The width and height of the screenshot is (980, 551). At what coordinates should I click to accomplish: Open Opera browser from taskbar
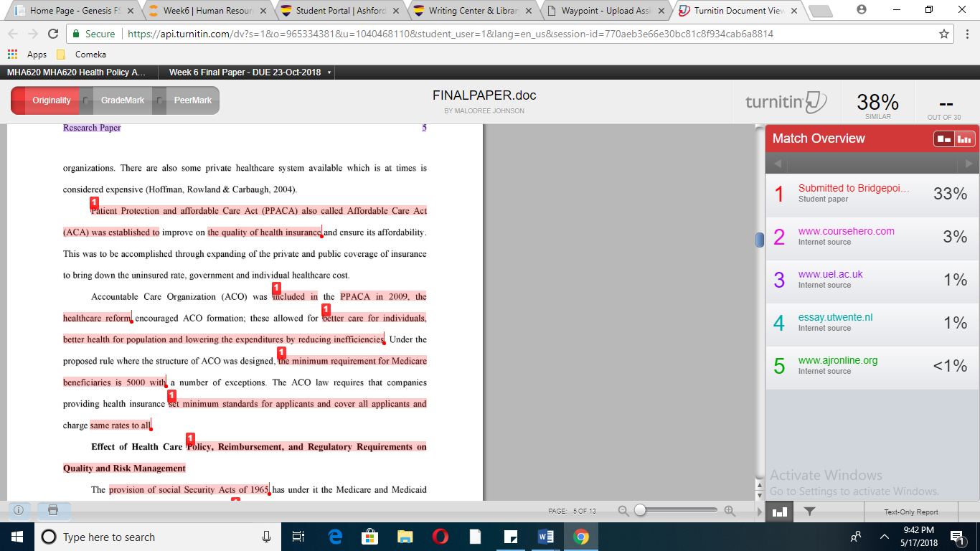[x=440, y=537]
